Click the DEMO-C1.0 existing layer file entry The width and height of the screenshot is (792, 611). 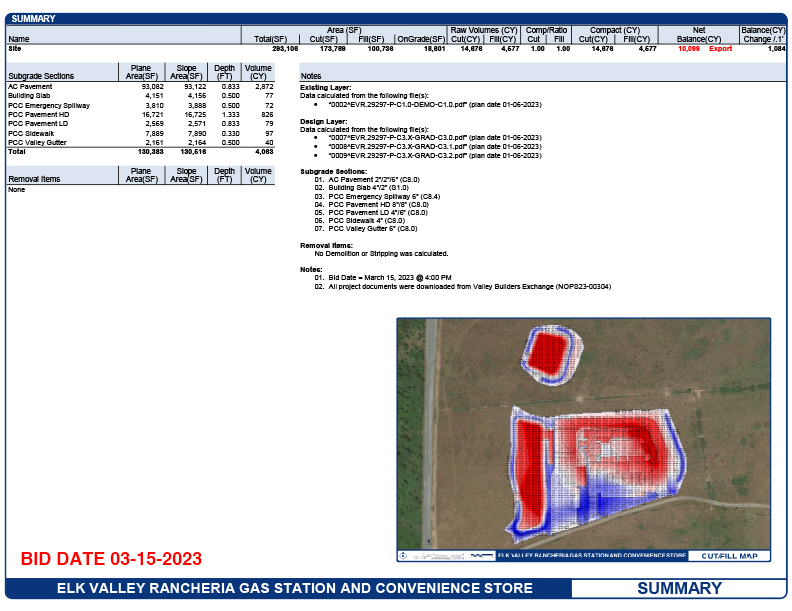(x=427, y=103)
